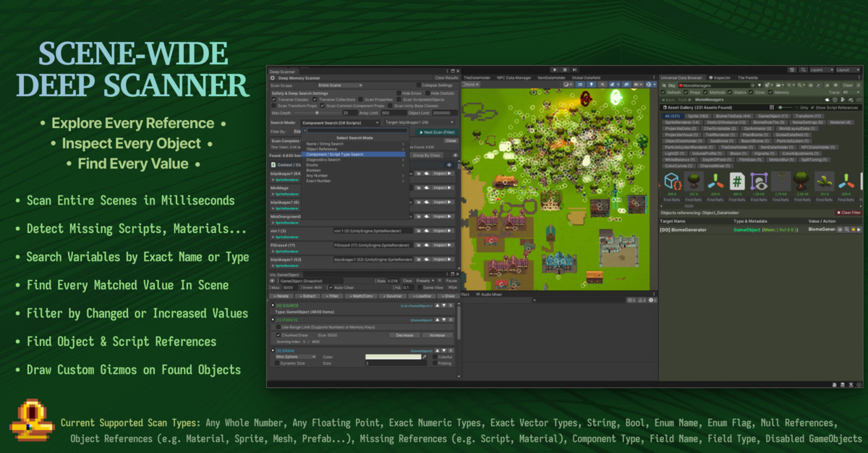Image resolution: width=868 pixels, height=453 pixels.
Task: Click the eyedropper beside Draw color
Action: 425,357
